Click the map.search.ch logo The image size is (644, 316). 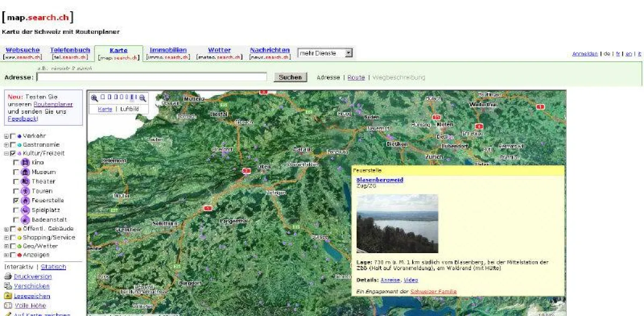(38, 17)
